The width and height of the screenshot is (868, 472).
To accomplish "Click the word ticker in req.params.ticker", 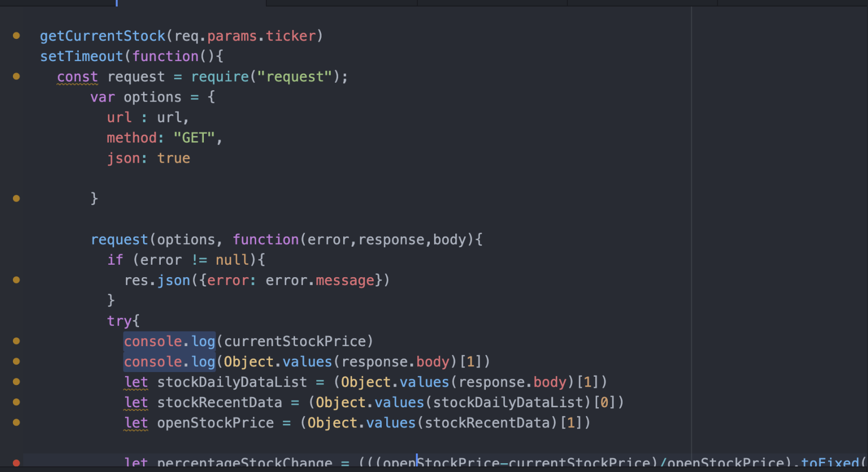I will pyautogui.click(x=291, y=36).
